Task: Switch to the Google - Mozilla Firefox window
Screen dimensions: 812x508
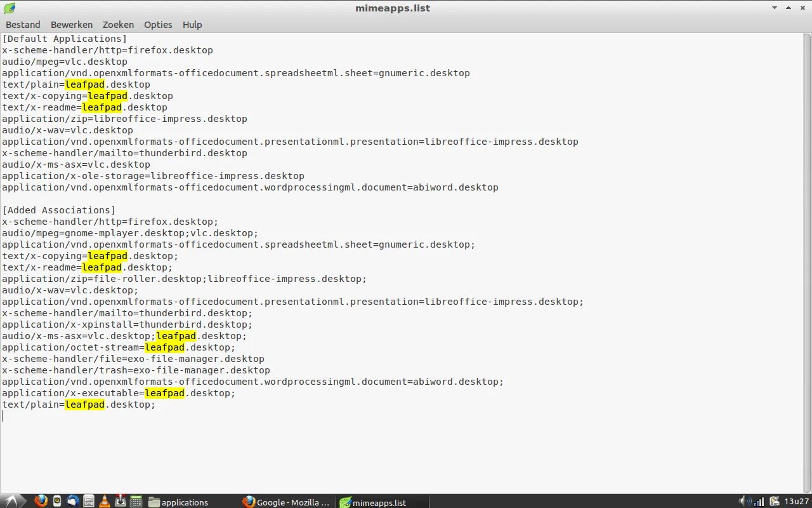Action: click(x=287, y=502)
